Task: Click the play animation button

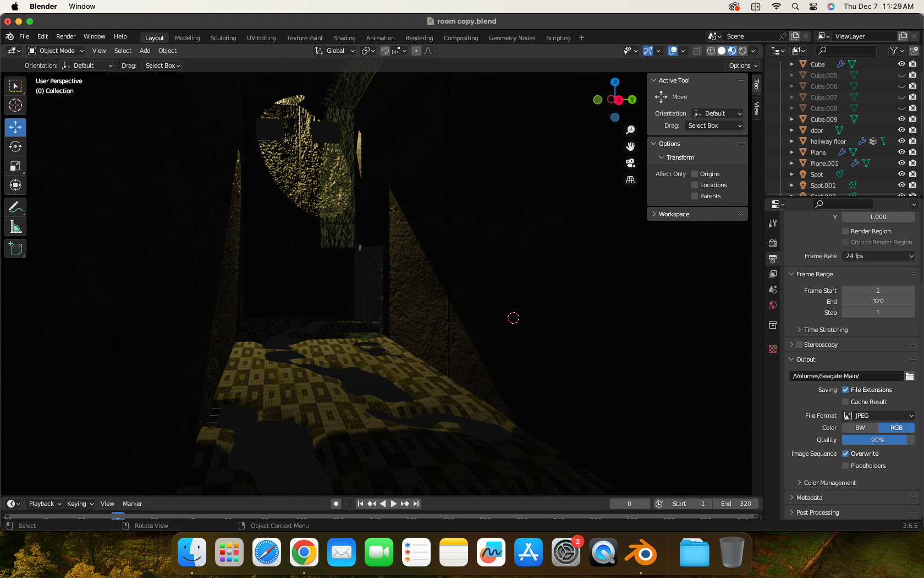Action: point(393,504)
